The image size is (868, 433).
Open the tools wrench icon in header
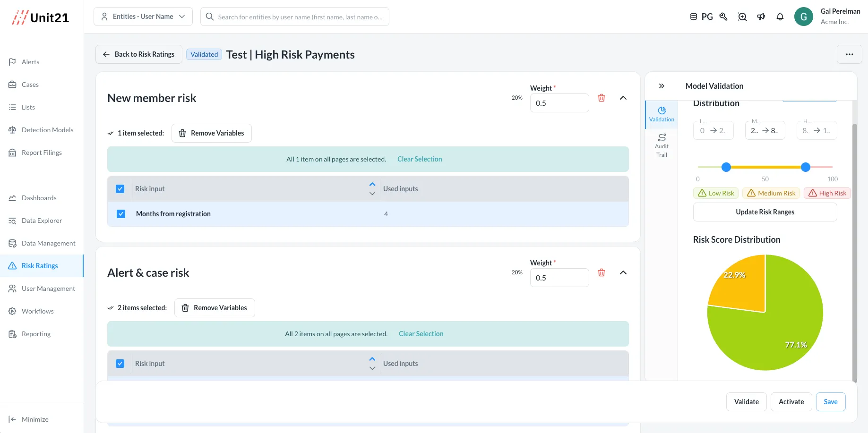click(x=723, y=17)
